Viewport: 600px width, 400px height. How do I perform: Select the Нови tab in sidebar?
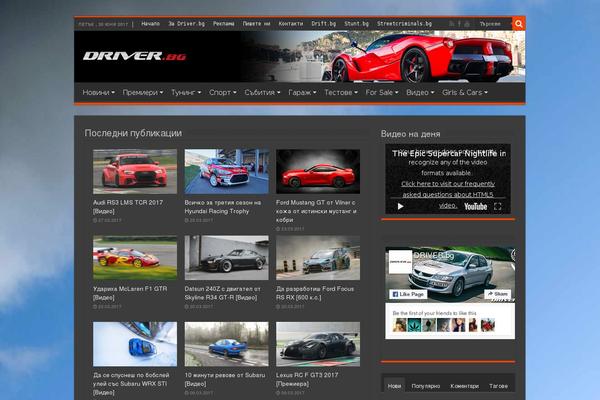[394, 386]
